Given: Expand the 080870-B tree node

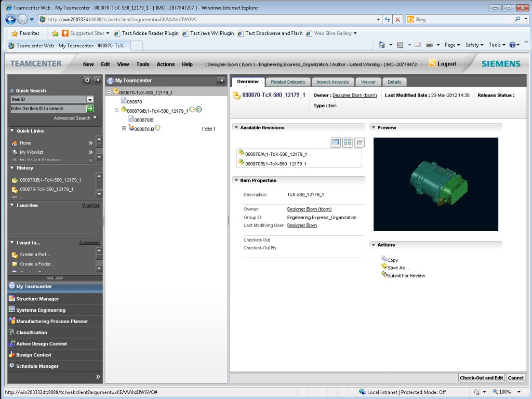Looking at the screenshot, I should click(x=124, y=128).
